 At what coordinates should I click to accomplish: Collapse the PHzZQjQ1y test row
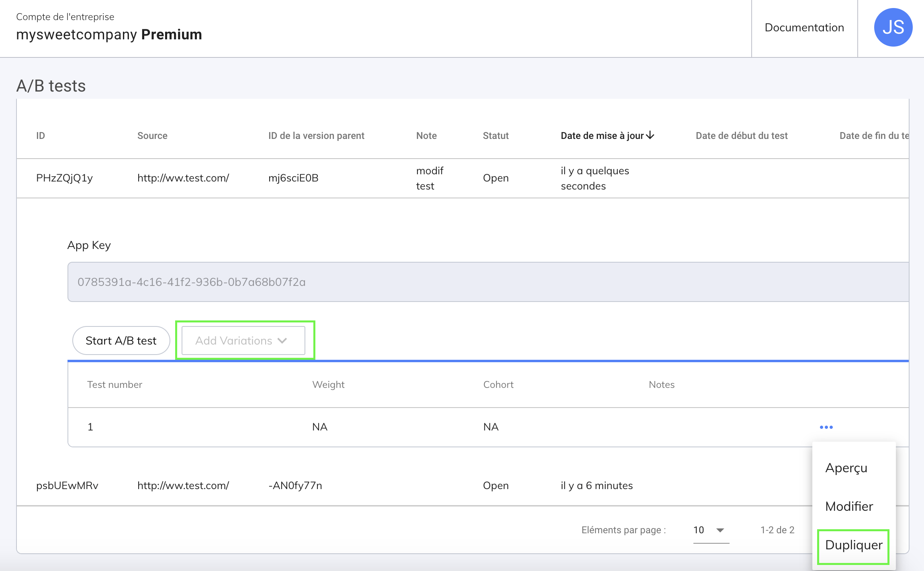pyautogui.click(x=64, y=178)
